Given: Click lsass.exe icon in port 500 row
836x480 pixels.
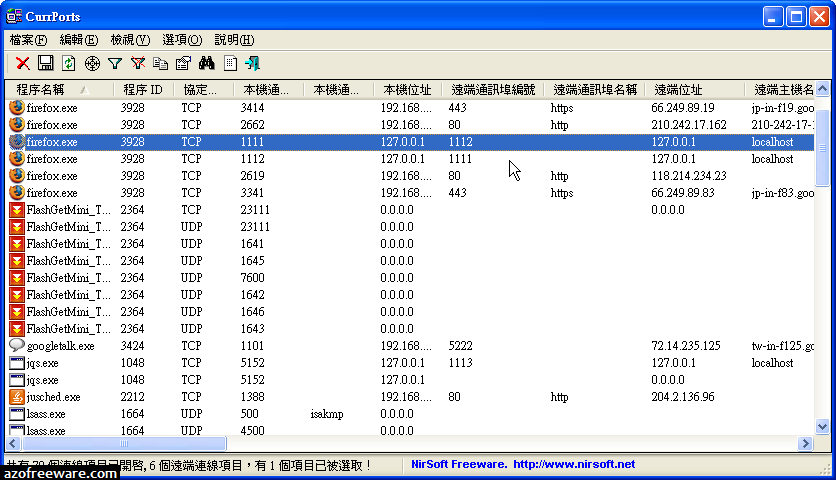Looking at the screenshot, I should pos(17,414).
